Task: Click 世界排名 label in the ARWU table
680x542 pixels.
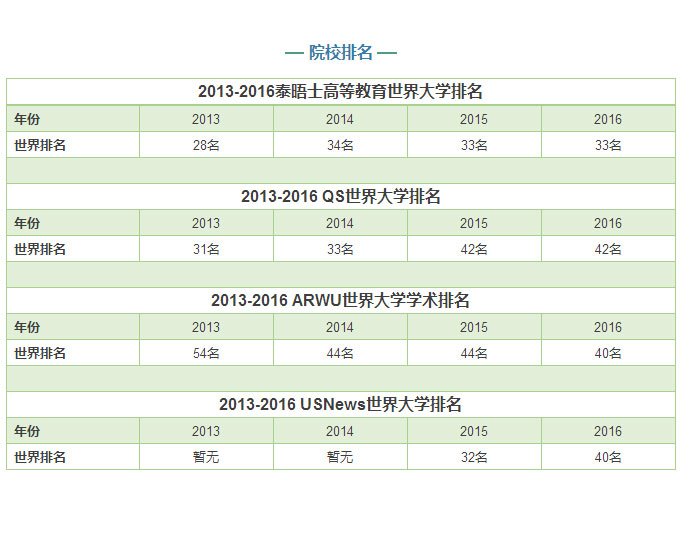Action: [40, 353]
